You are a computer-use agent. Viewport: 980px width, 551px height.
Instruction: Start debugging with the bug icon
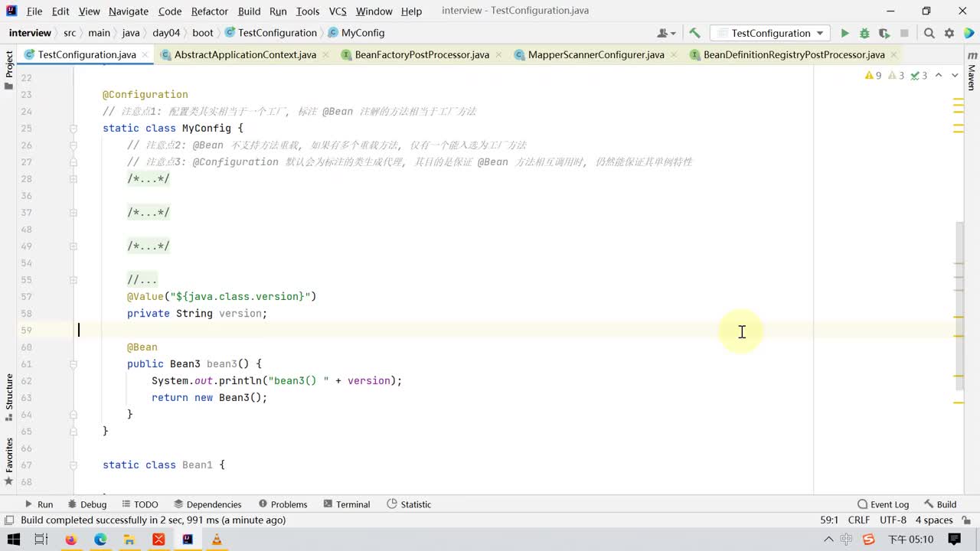[x=864, y=33]
